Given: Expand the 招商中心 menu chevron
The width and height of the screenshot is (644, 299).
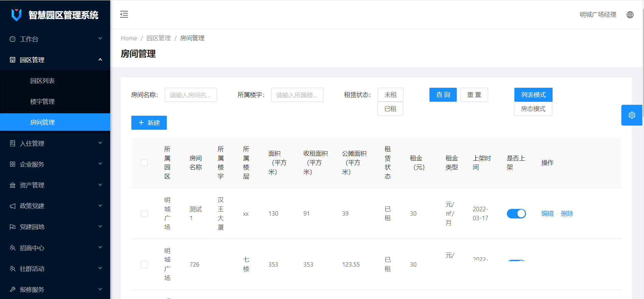Looking at the screenshot, I should coord(100,247).
